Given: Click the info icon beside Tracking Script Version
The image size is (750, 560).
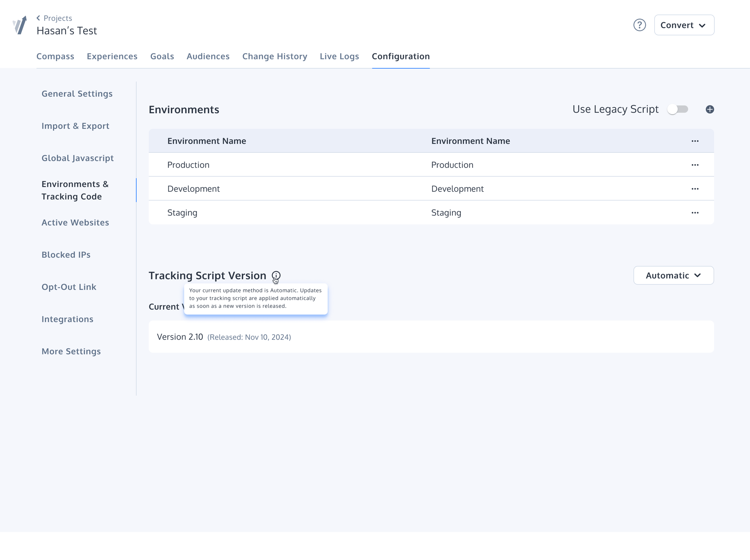Looking at the screenshot, I should 276,276.
